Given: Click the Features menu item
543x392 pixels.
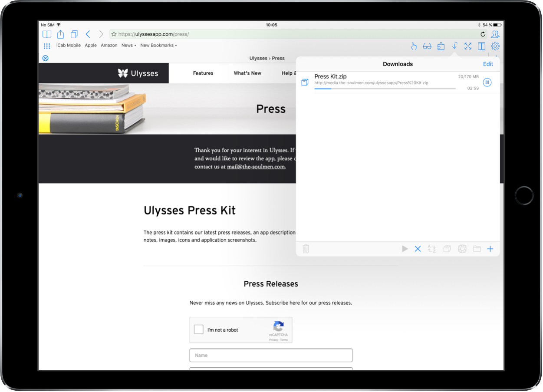Looking at the screenshot, I should click(203, 73).
